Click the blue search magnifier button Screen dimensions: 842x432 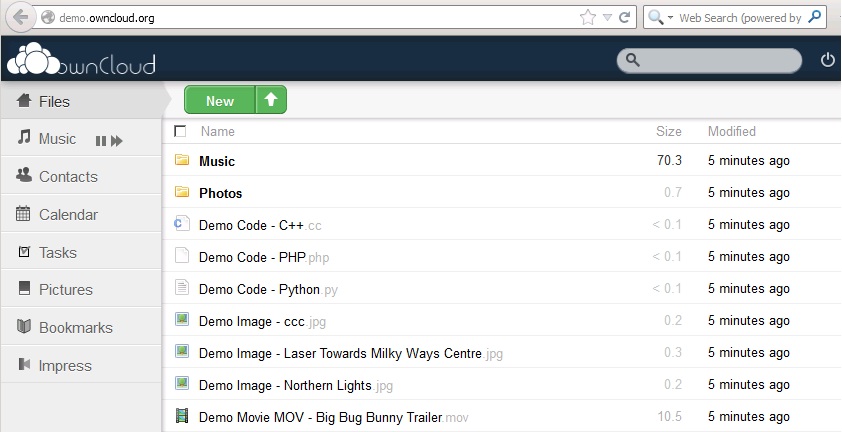[815, 17]
